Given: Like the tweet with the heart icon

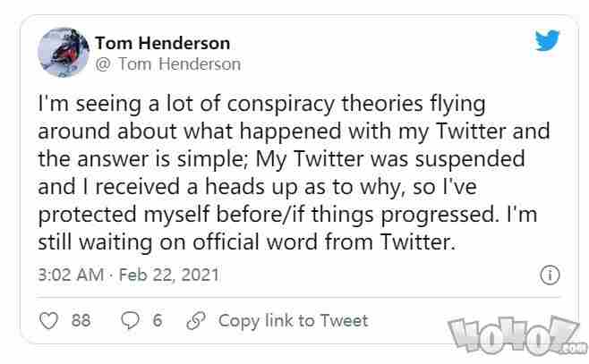Looking at the screenshot, I should coord(51,320).
